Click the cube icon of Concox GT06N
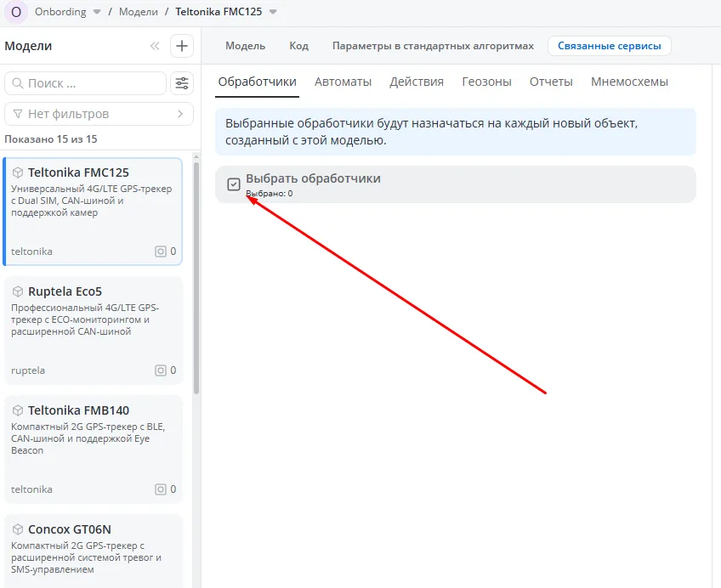The height and width of the screenshot is (588, 721). (x=18, y=529)
